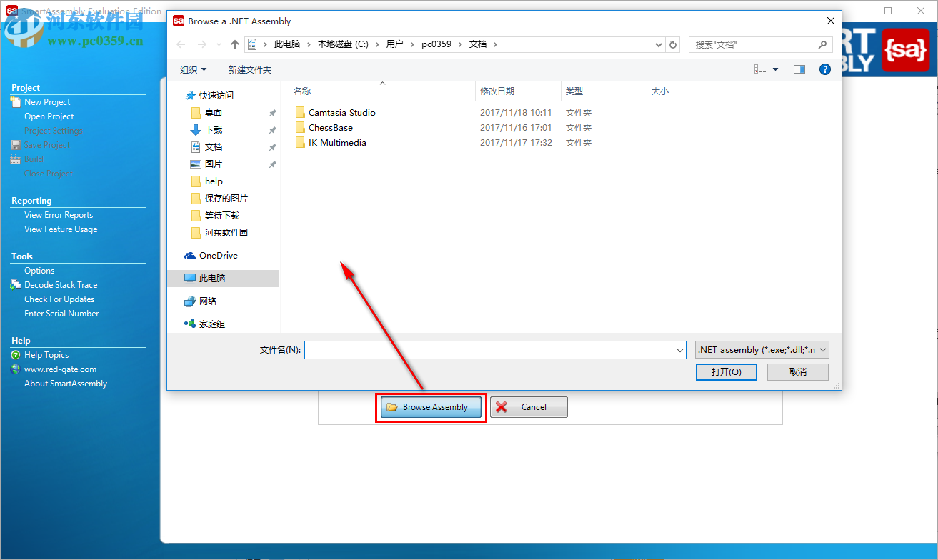This screenshot has width=938, height=560.
Task: Open the 组织 dropdown menu
Action: 193,69
